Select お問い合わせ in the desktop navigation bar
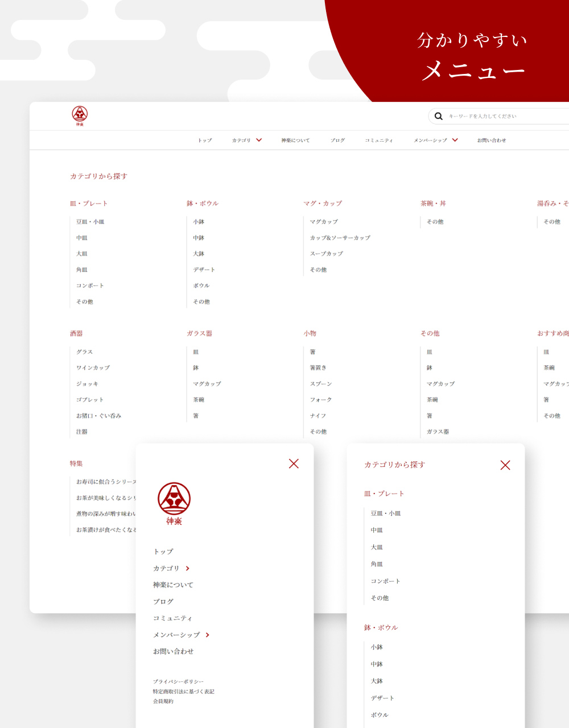Viewport: 569px width, 728px height. tap(492, 140)
